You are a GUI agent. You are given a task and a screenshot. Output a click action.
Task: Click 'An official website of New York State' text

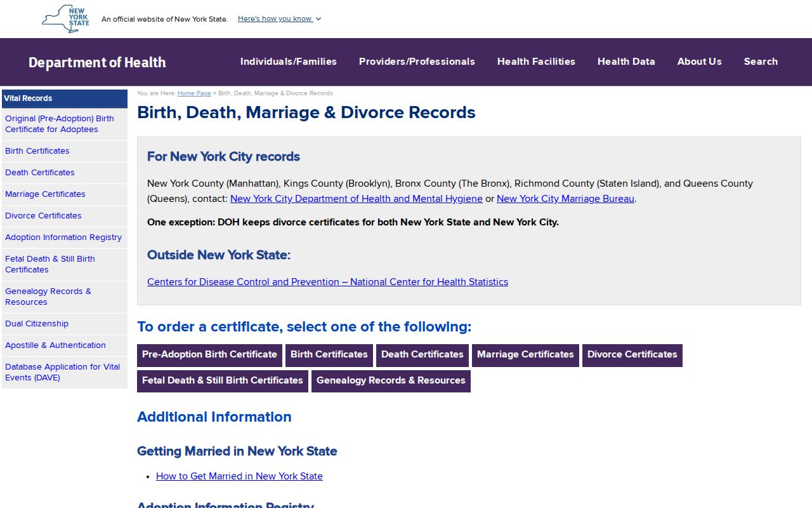165,19
